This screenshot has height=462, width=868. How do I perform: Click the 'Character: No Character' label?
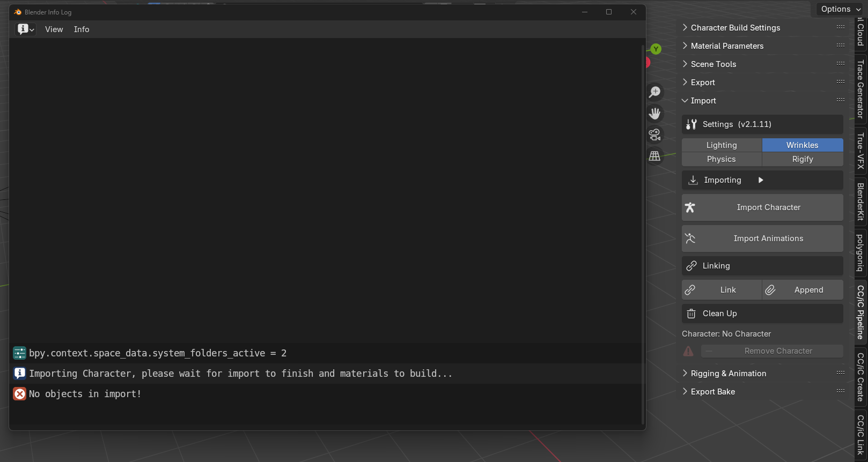pyautogui.click(x=726, y=334)
